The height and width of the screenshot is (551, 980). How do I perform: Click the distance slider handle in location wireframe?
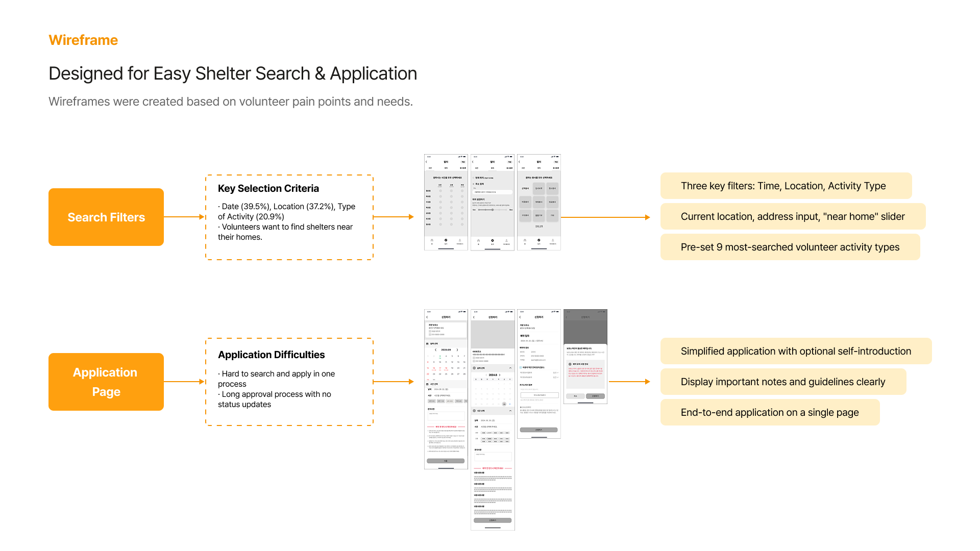click(493, 210)
